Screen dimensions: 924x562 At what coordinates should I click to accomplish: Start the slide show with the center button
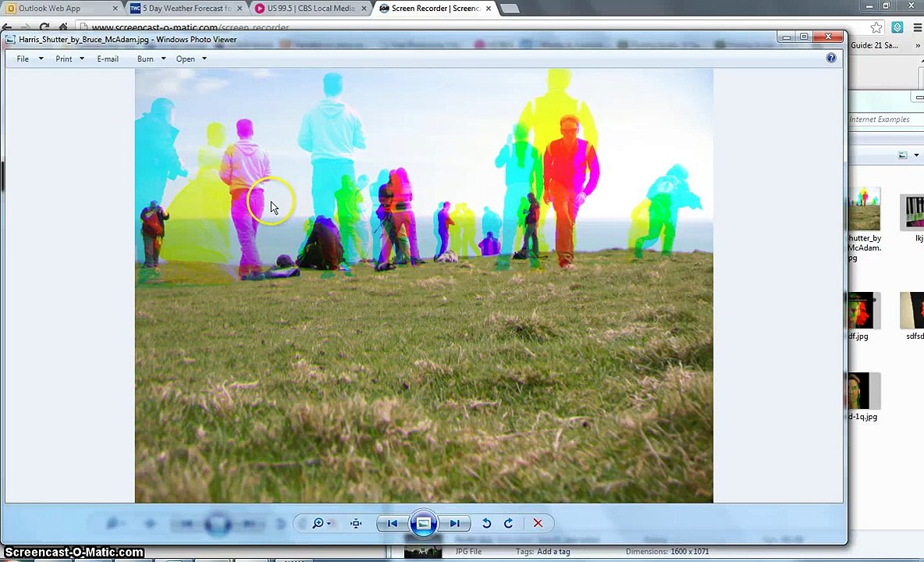coord(423,523)
